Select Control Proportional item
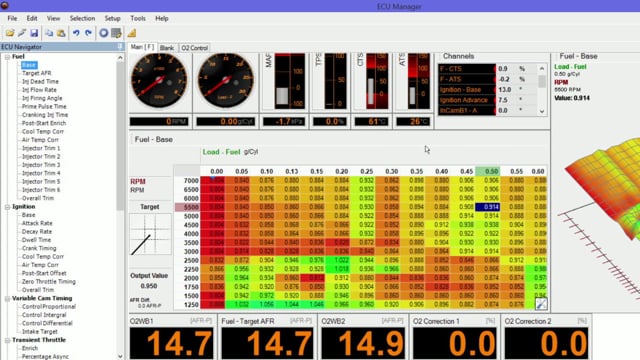This screenshot has height=360, width=640. [49, 307]
